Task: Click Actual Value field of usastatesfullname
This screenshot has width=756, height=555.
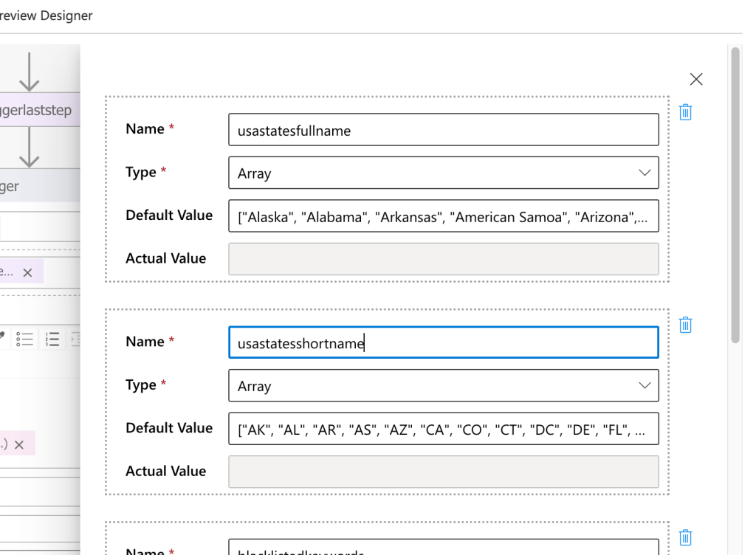Action: coord(444,259)
